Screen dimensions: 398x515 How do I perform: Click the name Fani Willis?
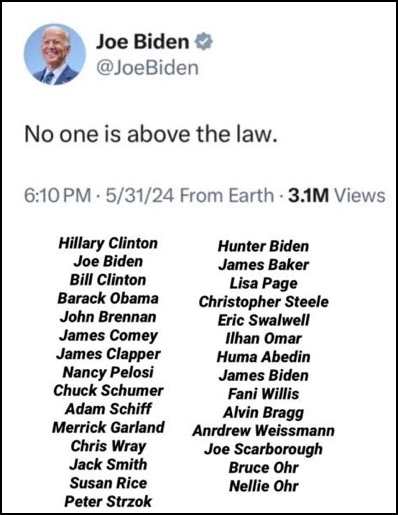click(x=263, y=394)
